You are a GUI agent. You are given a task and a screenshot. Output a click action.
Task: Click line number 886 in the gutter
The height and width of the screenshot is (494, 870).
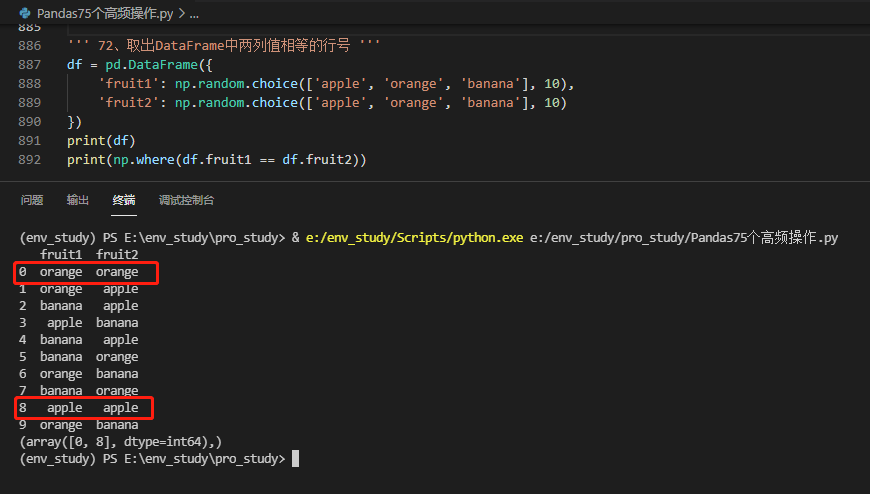click(29, 46)
